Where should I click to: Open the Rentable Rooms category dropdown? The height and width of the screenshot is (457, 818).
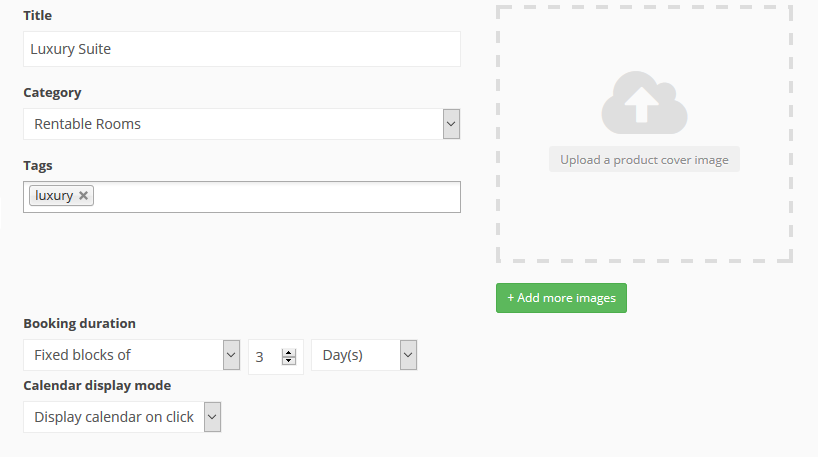click(x=242, y=124)
